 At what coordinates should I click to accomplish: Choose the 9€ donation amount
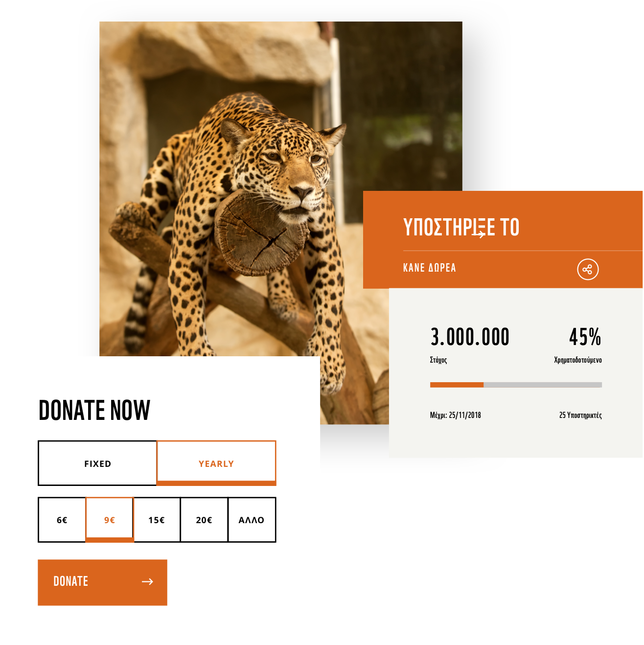point(110,520)
